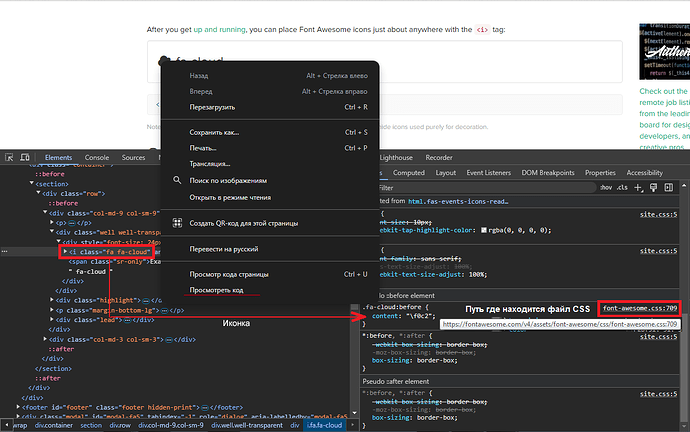Image resolution: width=690 pixels, height=432 pixels.
Task: Expand the div class highlight node
Action: tap(51, 299)
